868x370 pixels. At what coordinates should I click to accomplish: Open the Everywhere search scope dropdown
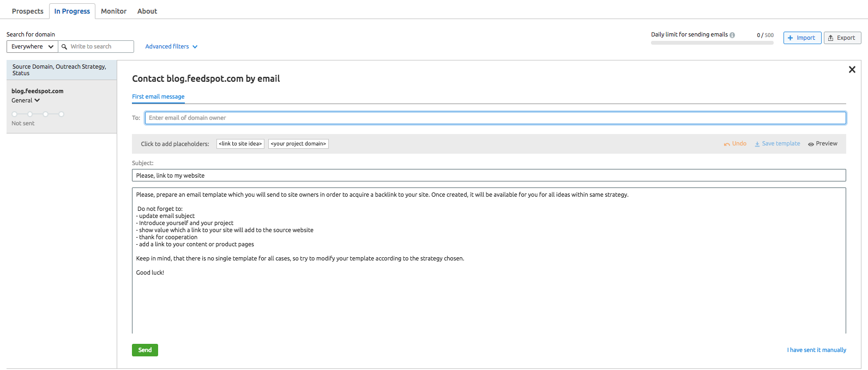tap(32, 47)
